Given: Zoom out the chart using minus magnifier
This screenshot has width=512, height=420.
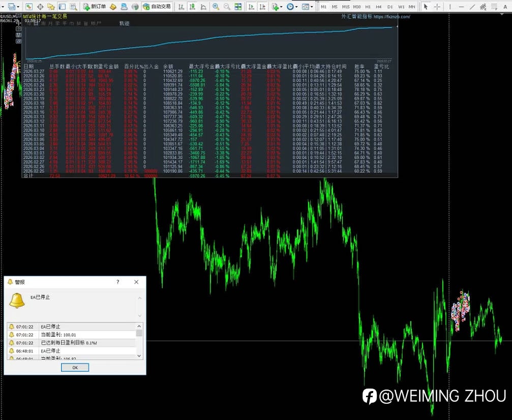Looking at the screenshot, I should coord(227,7).
